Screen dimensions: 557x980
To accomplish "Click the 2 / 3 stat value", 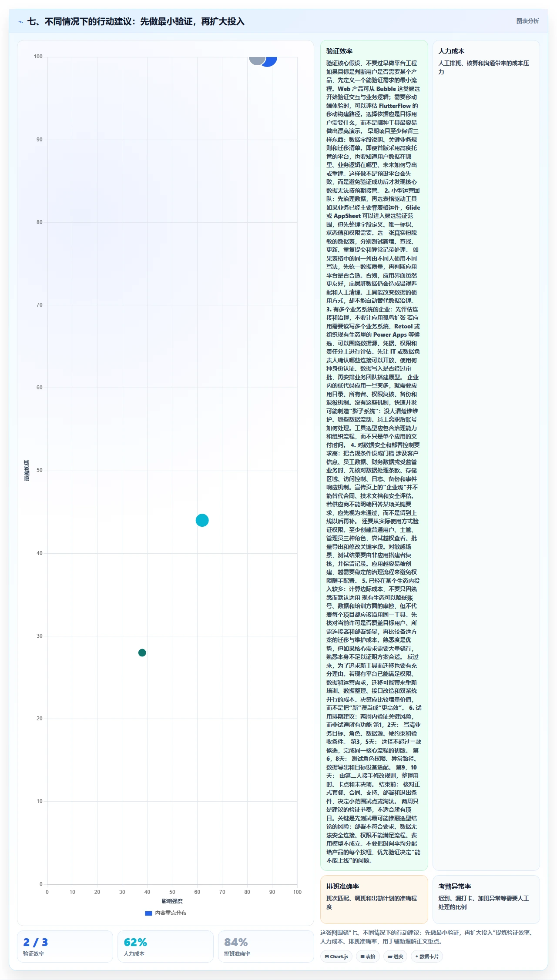I will 35,942.
